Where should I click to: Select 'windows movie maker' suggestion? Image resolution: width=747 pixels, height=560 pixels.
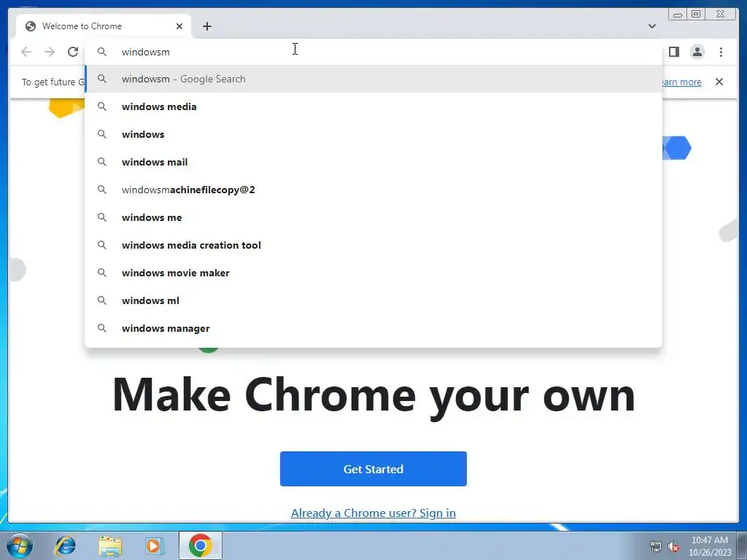[x=373, y=273]
